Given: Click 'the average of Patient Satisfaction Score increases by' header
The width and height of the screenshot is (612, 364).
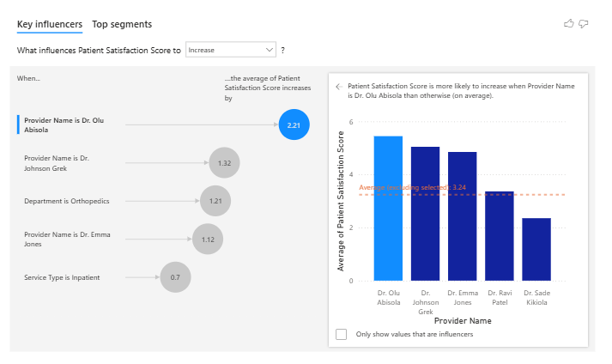Looking at the screenshot, I should (x=268, y=88).
